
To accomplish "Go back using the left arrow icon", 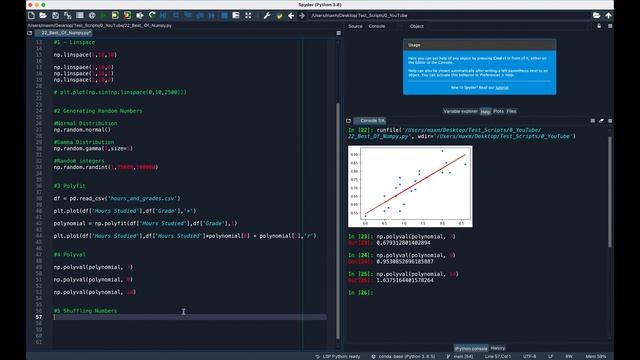I will [291, 16].
